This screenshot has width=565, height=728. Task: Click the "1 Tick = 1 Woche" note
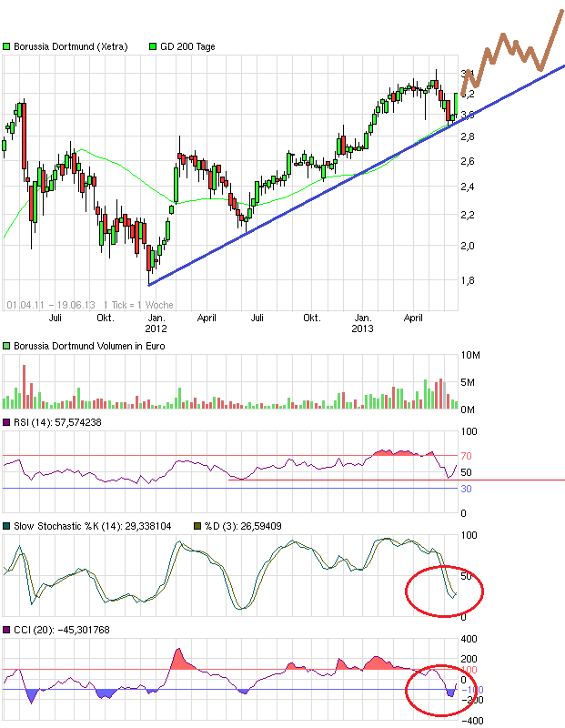(138, 305)
